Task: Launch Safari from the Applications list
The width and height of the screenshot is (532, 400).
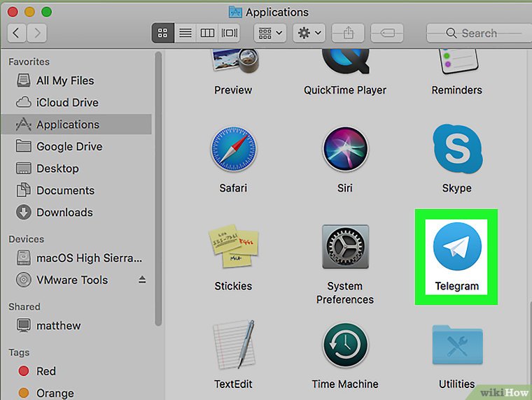Action: tap(233, 152)
